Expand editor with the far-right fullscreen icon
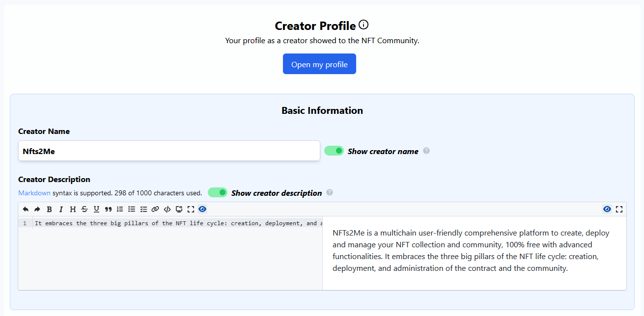 619,210
